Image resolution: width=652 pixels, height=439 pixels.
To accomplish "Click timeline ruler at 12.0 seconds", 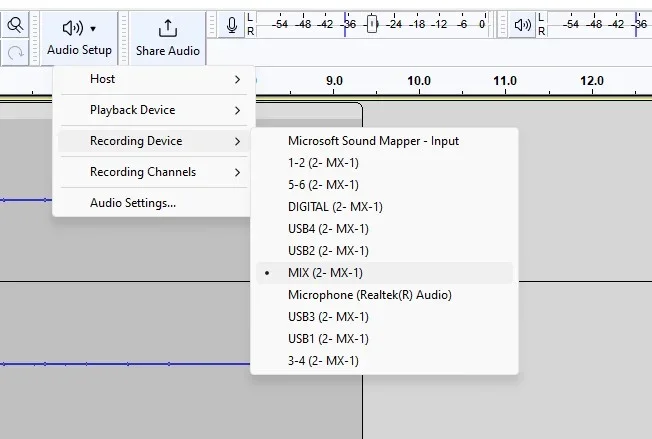I will pos(592,81).
